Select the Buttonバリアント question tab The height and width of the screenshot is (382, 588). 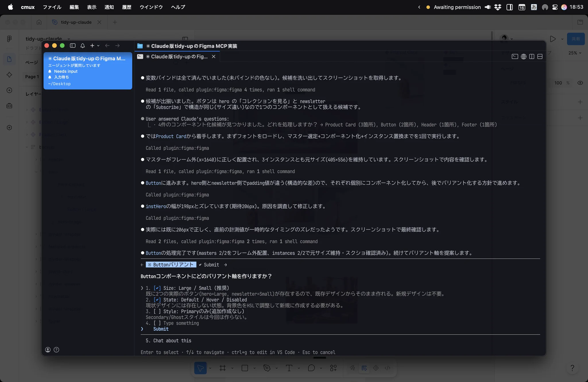click(x=171, y=265)
